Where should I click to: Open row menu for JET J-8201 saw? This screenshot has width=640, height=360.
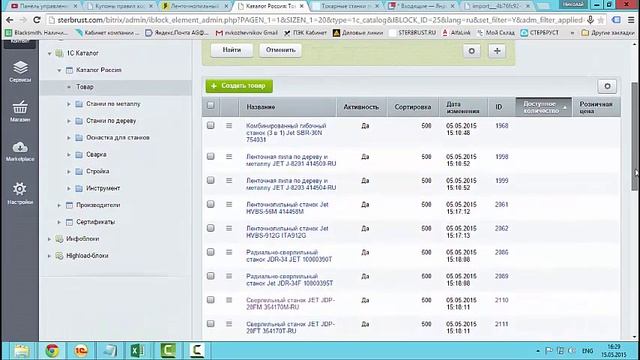(229, 157)
